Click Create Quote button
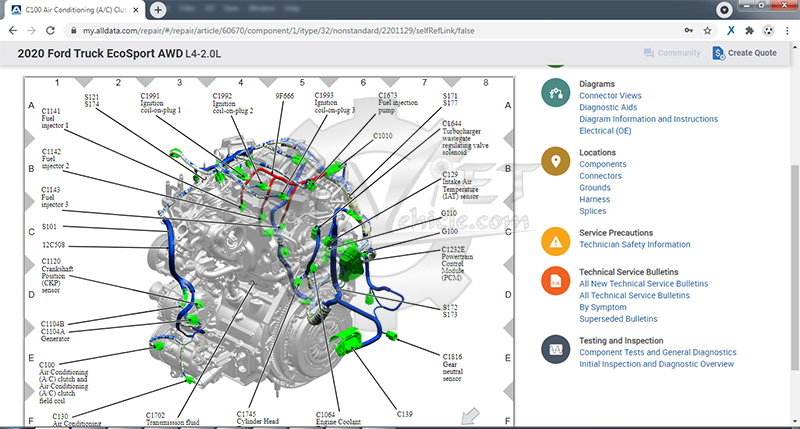This screenshot has width=800, height=429. coord(744,53)
